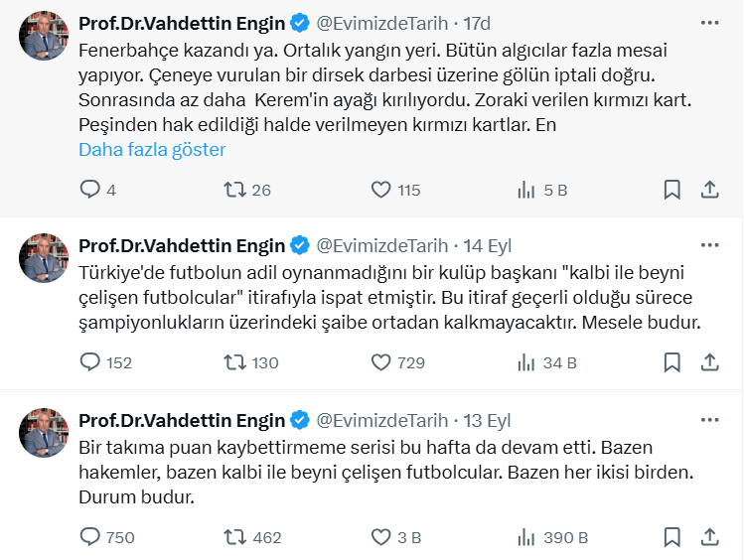Like the tweet with 729 likes

pos(381,362)
